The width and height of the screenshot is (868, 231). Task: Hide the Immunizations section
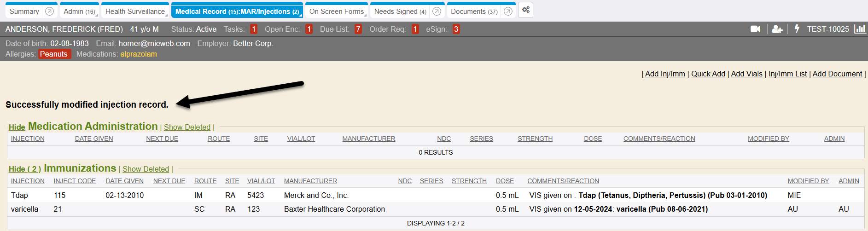pos(24,169)
